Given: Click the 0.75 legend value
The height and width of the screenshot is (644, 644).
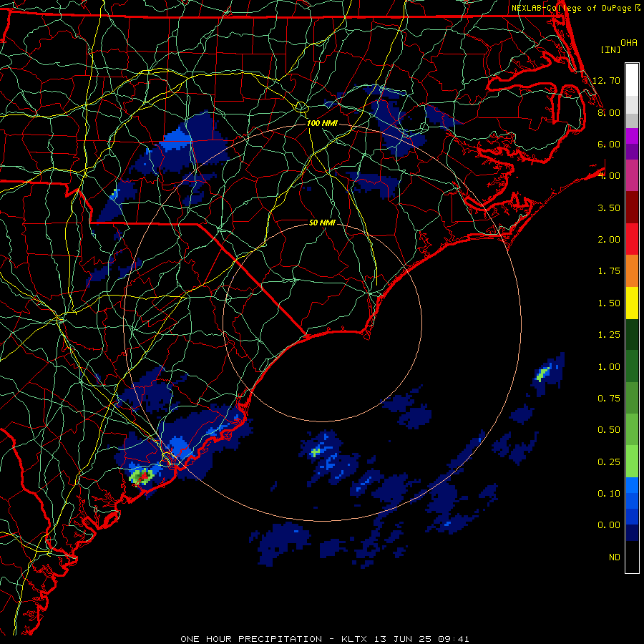Looking at the screenshot, I should tap(609, 399).
